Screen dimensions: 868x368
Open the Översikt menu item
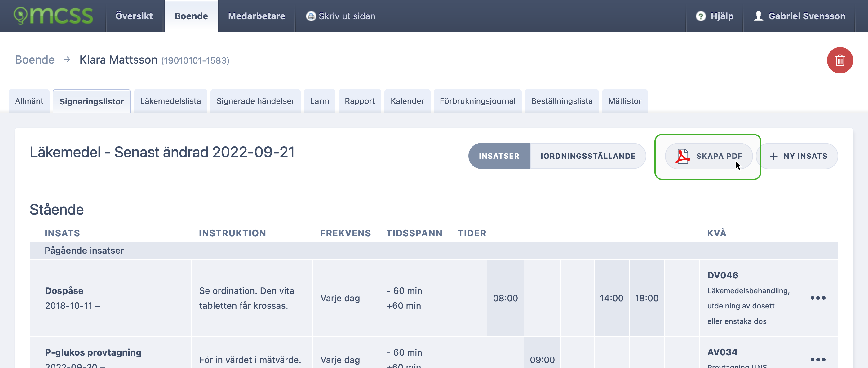click(x=134, y=16)
